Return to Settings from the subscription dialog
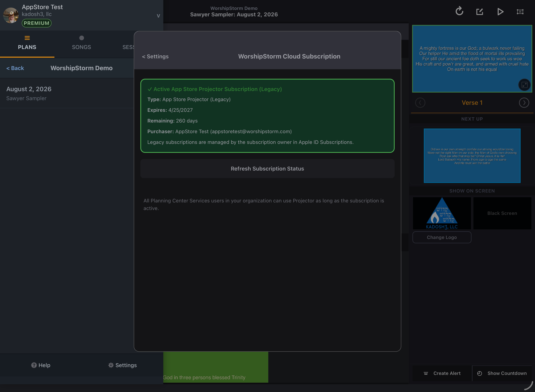The image size is (535, 392). [x=155, y=56]
